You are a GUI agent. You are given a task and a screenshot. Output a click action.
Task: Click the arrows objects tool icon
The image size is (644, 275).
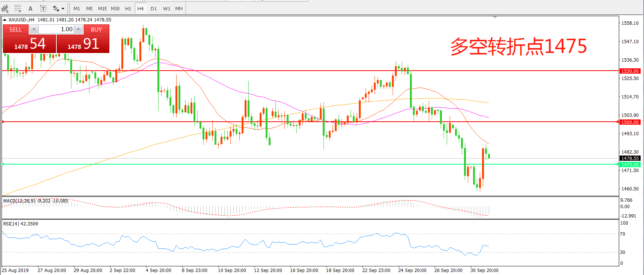click(56, 8)
